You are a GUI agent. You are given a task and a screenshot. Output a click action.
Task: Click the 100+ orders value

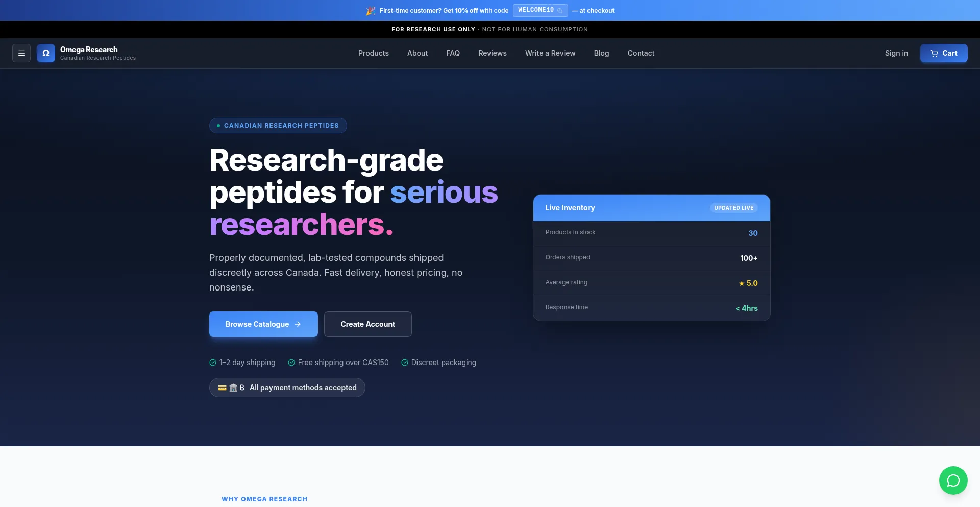pyautogui.click(x=749, y=258)
